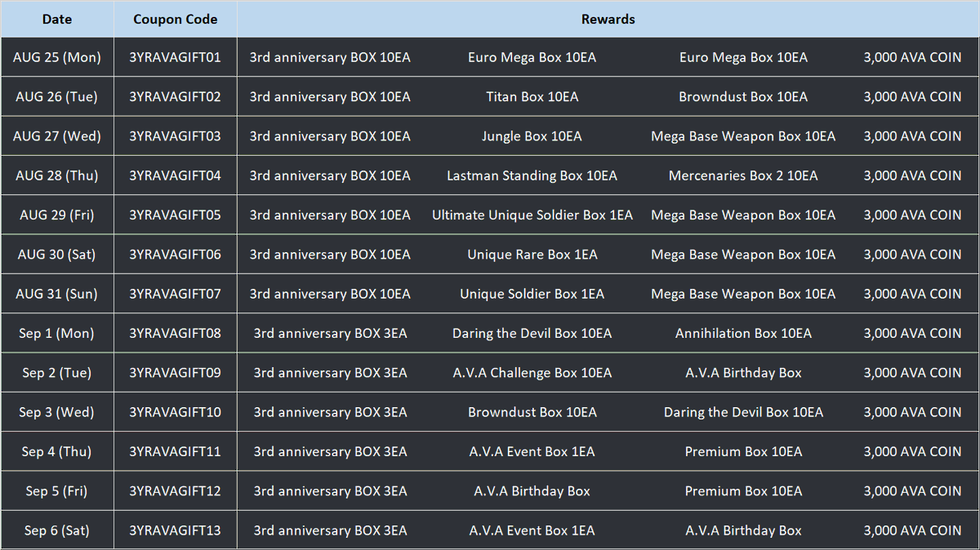Select coupon code 3YRAVAGIFT02
Image resolution: width=980 pixels, height=550 pixels.
click(x=175, y=96)
